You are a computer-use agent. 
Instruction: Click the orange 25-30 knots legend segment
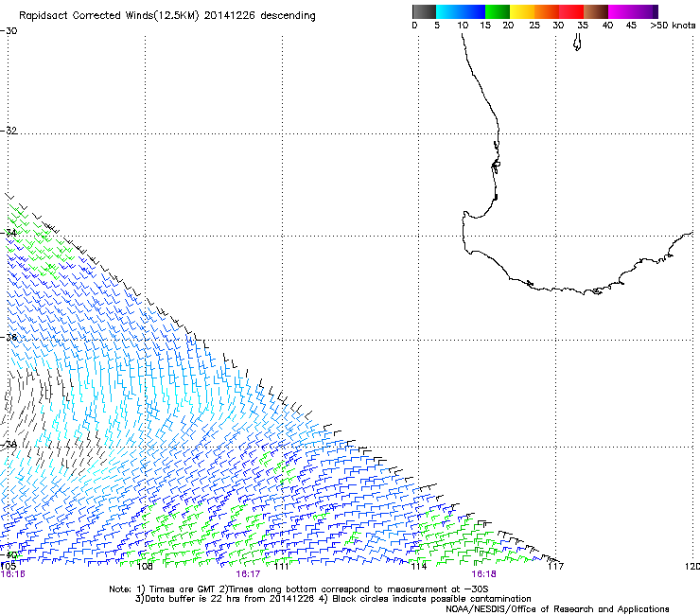[x=547, y=11]
